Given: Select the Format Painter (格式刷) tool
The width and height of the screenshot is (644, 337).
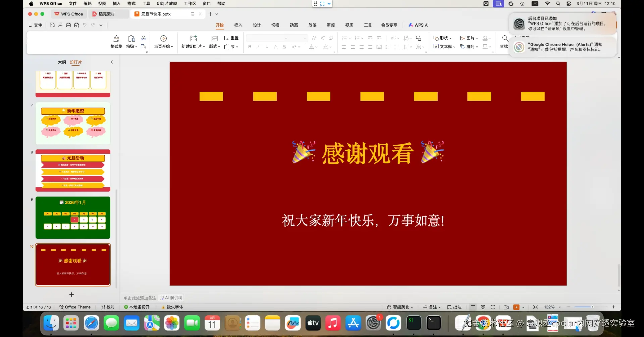Looking at the screenshot, I should click(116, 42).
